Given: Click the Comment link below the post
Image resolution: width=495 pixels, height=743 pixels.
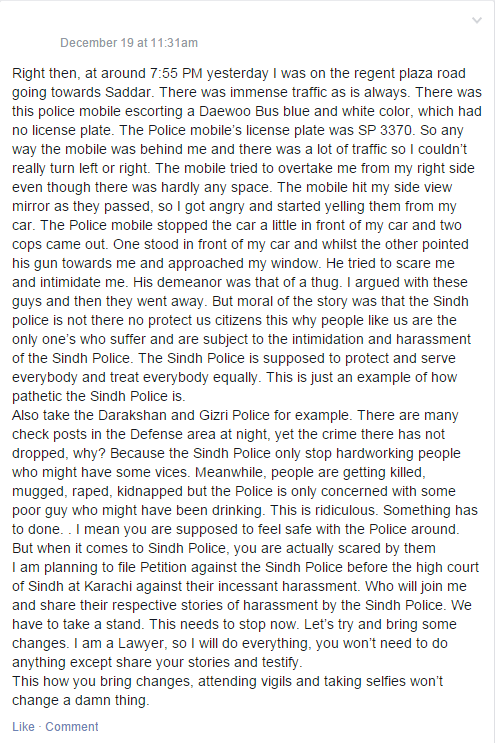Looking at the screenshot, I should click(x=72, y=726).
